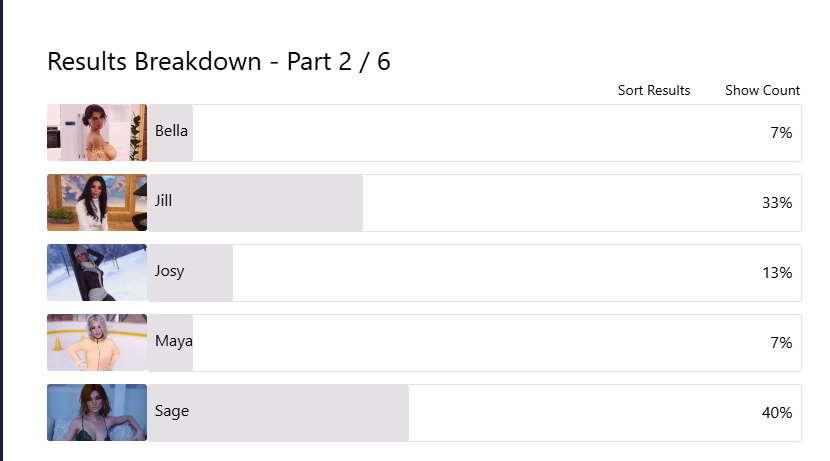830x461 pixels.
Task: Click the end of Sage's gray progress bar
Action: [404, 412]
